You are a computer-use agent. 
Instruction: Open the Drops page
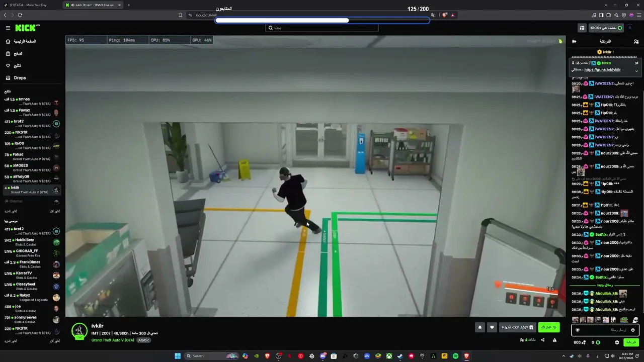point(16,78)
